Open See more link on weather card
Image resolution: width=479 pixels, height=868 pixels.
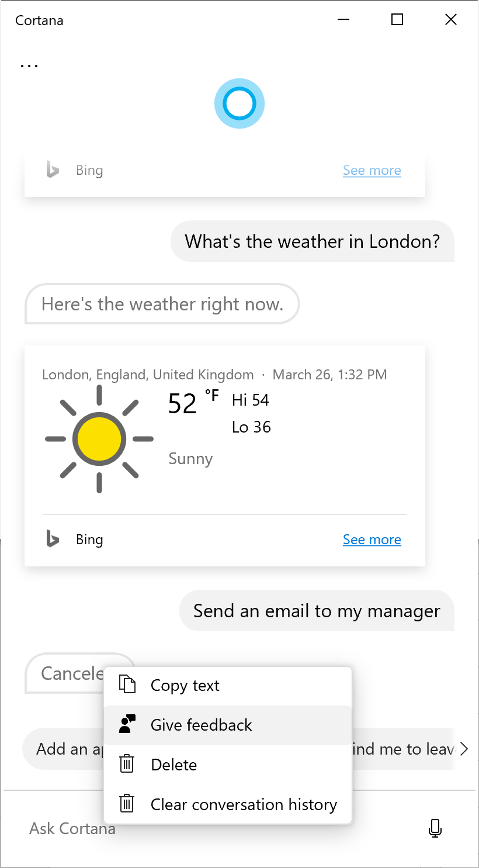[x=372, y=540]
